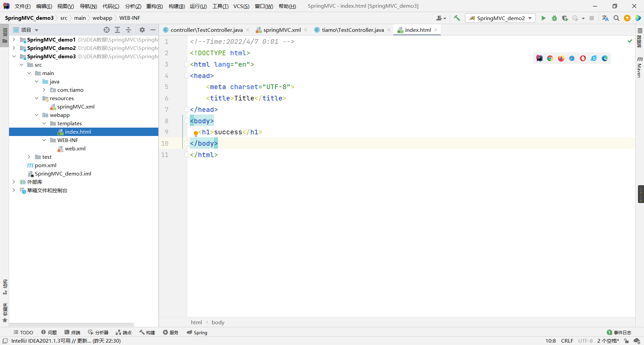Toggle the Spring tool window
Screen dimensions: 644x345
197,332
